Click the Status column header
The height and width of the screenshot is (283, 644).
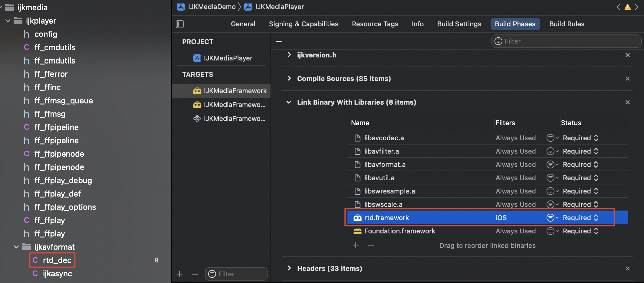(x=571, y=123)
